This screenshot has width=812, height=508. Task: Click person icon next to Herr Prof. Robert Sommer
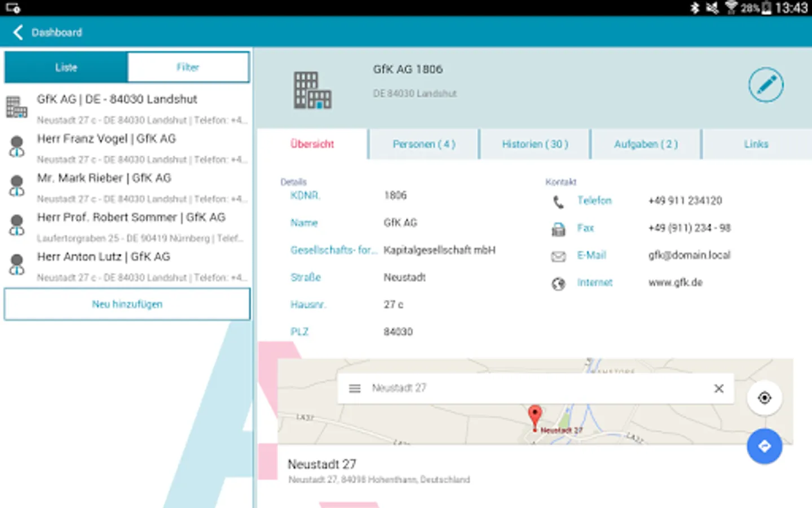click(x=17, y=225)
